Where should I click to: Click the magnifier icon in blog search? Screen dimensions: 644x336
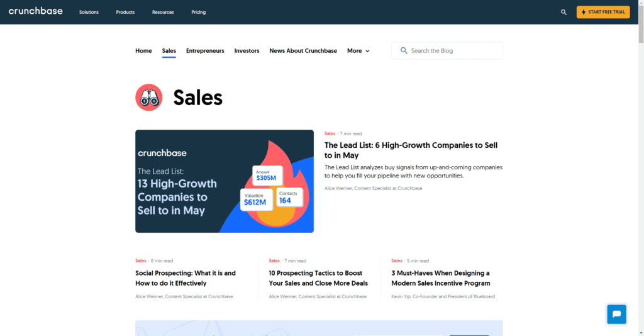(x=404, y=50)
